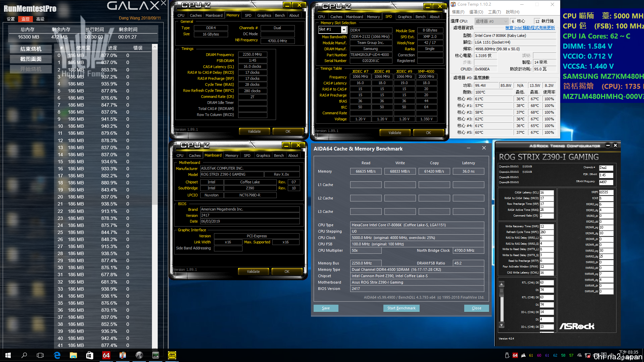The image size is (644, 362).
Task: Click Validate in the CPU-Z Memory window
Action: tap(254, 131)
